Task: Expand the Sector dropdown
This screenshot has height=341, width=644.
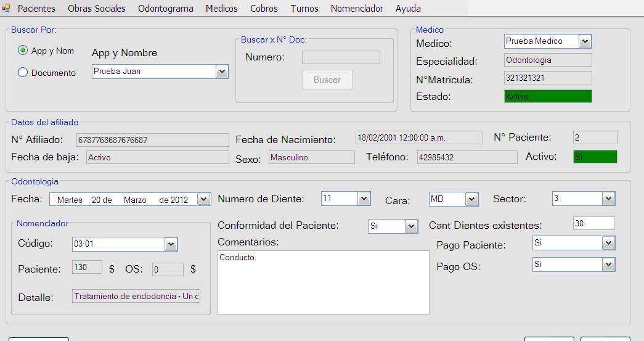Action: [608, 199]
